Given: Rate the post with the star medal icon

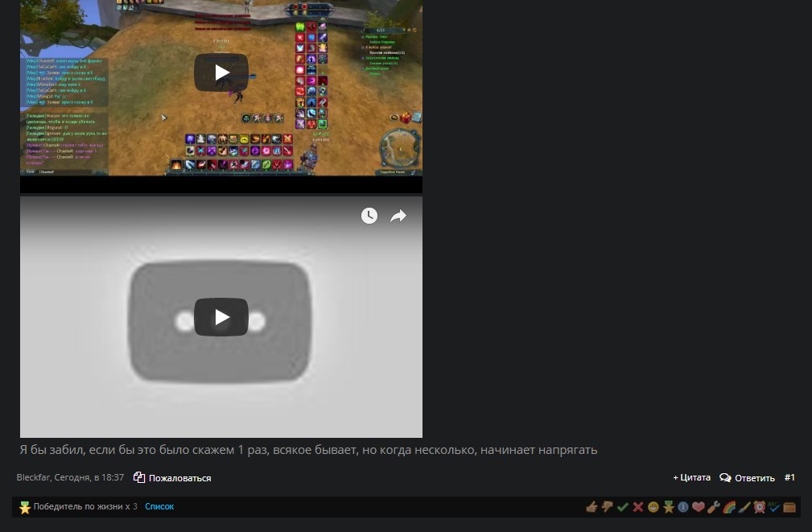Looking at the screenshot, I should click(668, 507).
